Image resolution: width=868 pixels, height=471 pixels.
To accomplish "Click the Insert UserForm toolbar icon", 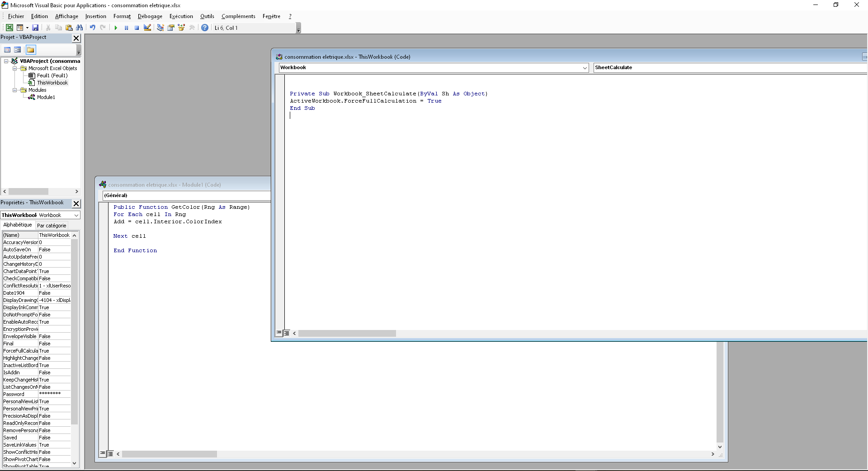I will coord(20,28).
